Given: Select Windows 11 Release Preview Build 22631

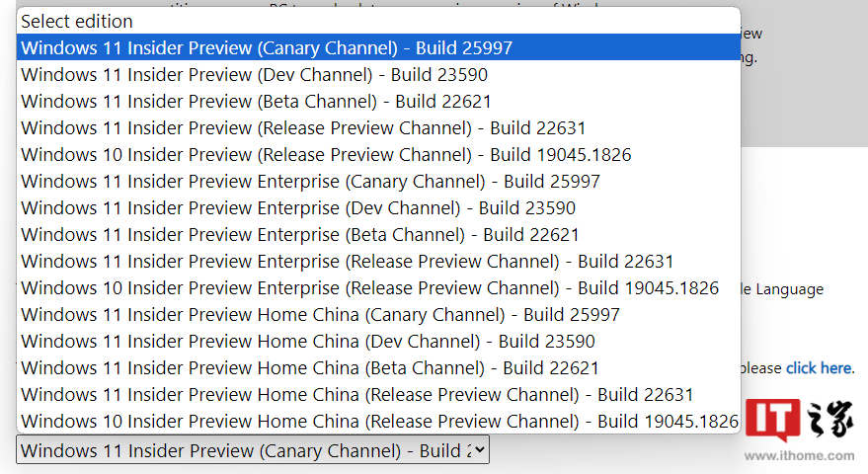Looking at the screenshot, I should click(x=303, y=127).
